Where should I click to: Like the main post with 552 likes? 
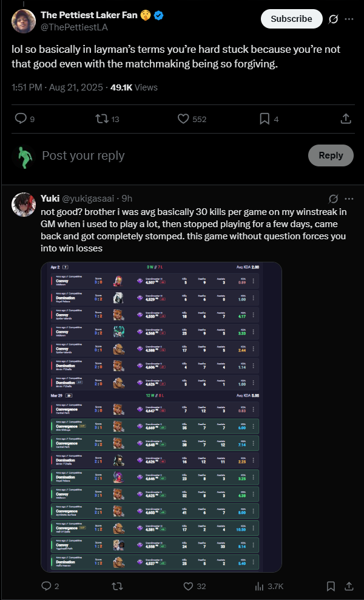184,119
